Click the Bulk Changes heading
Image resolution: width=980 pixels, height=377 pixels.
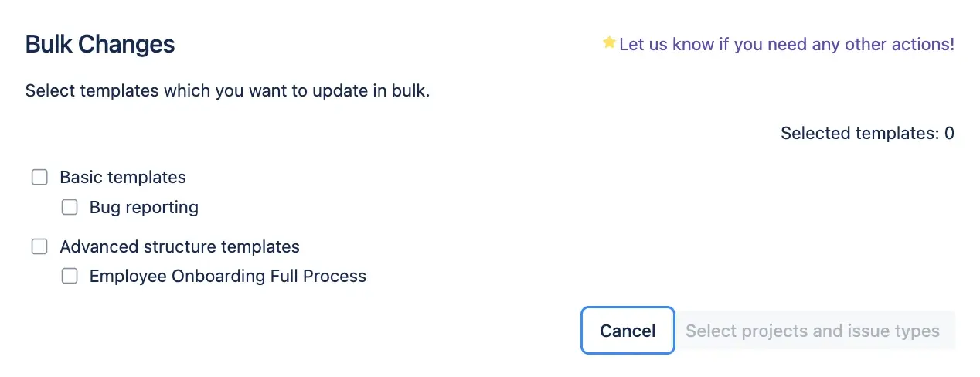point(100,44)
